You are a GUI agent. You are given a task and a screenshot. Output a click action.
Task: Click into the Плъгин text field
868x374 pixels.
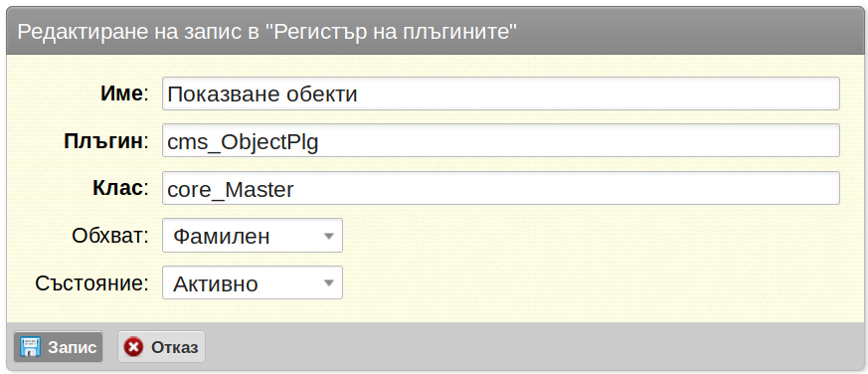[x=501, y=140]
